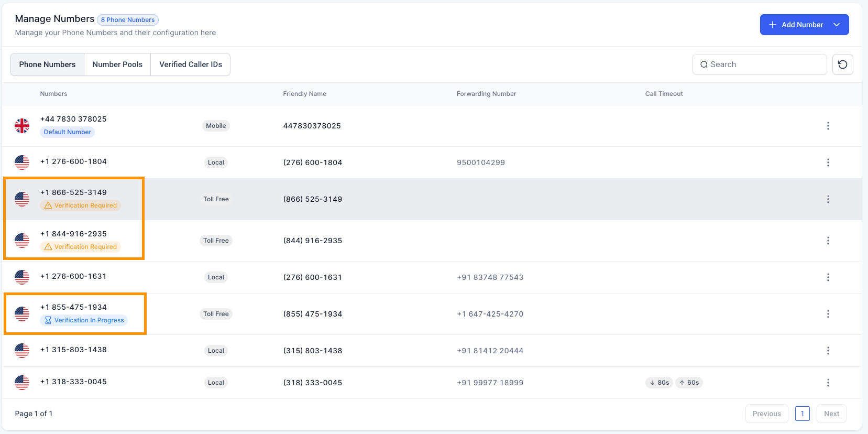Select friendly name (276) 600-1804
Screen dimensions: 868x434
point(312,162)
